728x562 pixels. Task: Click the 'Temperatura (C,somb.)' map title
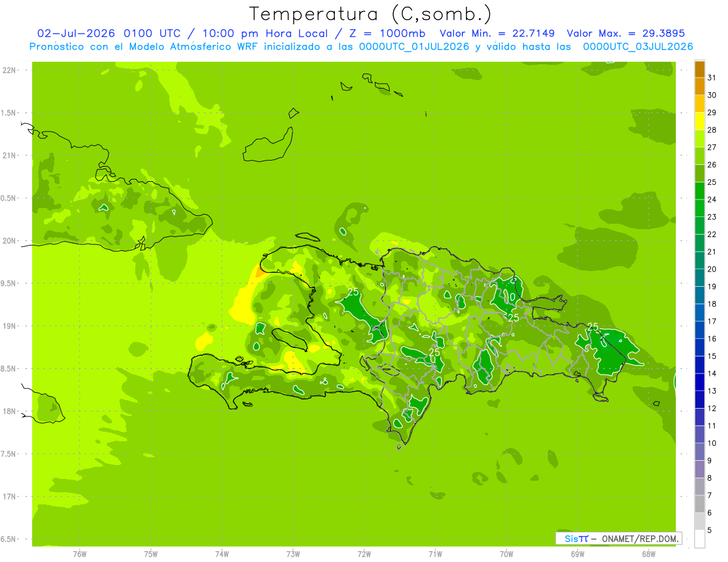tap(370, 14)
